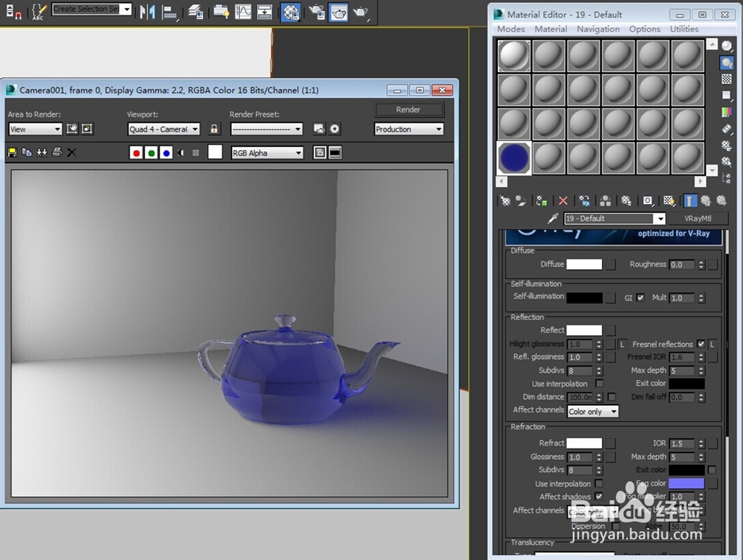The height and width of the screenshot is (560, 743).
Task: Open Environment and Effects dialog icon
Action: [x=335, y=129]
